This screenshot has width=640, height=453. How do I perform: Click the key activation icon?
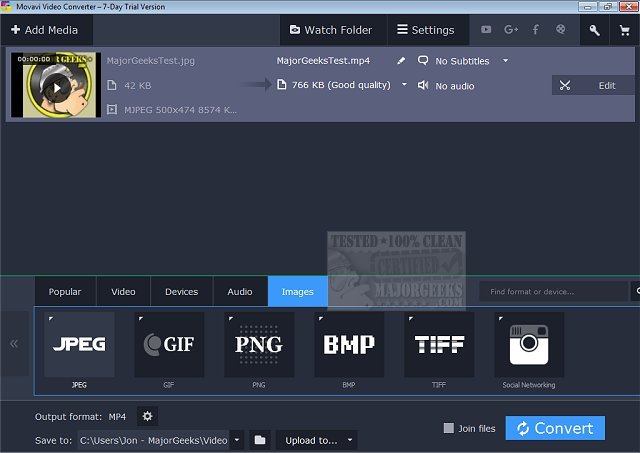(594, 30)
